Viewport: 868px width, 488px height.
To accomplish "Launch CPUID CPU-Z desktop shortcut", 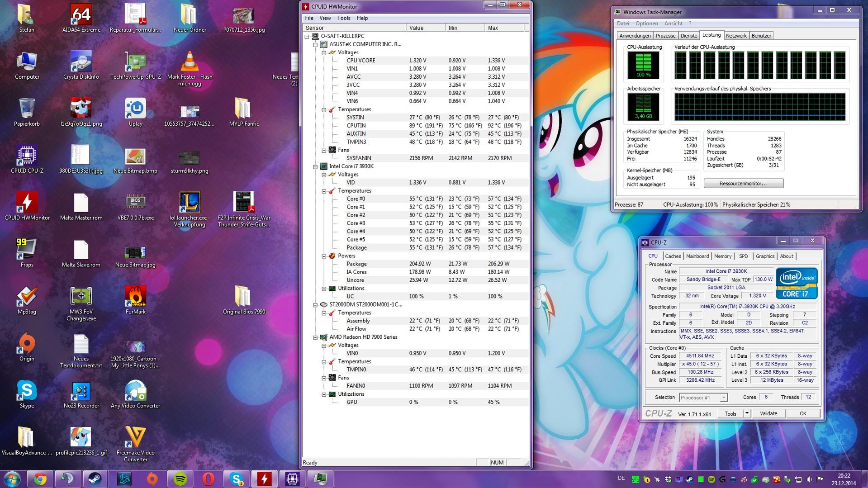I will coord(27,159).
